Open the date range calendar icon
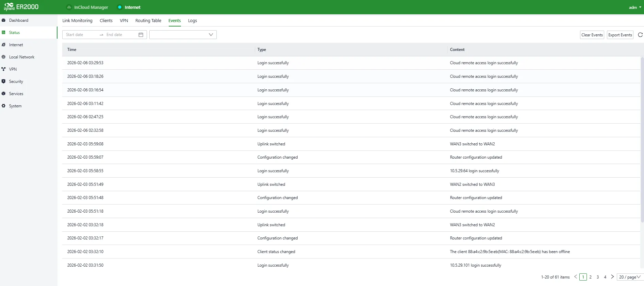Viewport: 644px width, 286px height. [x=141, y=35]
